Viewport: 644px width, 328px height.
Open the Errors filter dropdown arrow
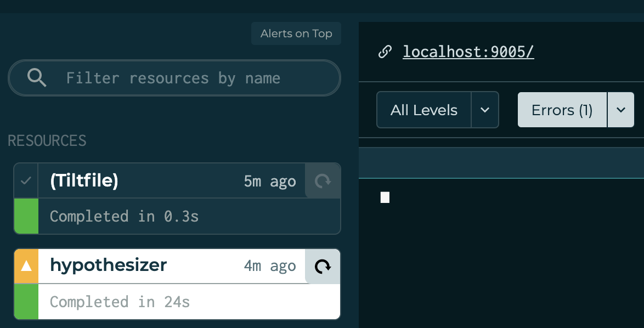(620, 110)
